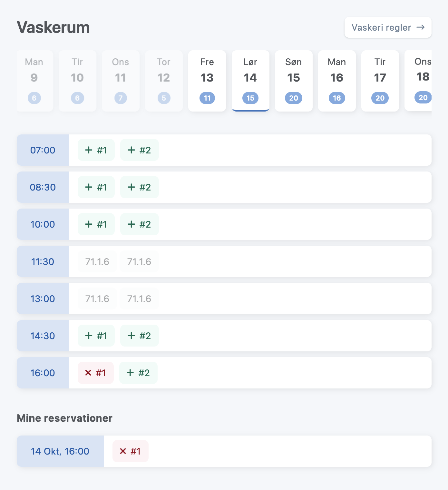Add reservation for #1 at 14:30

click(x=96, y=336)
